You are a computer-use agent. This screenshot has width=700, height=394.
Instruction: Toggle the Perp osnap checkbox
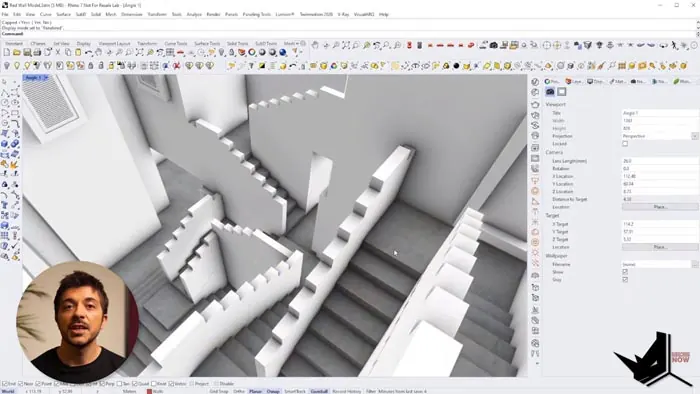pos(102,384)
